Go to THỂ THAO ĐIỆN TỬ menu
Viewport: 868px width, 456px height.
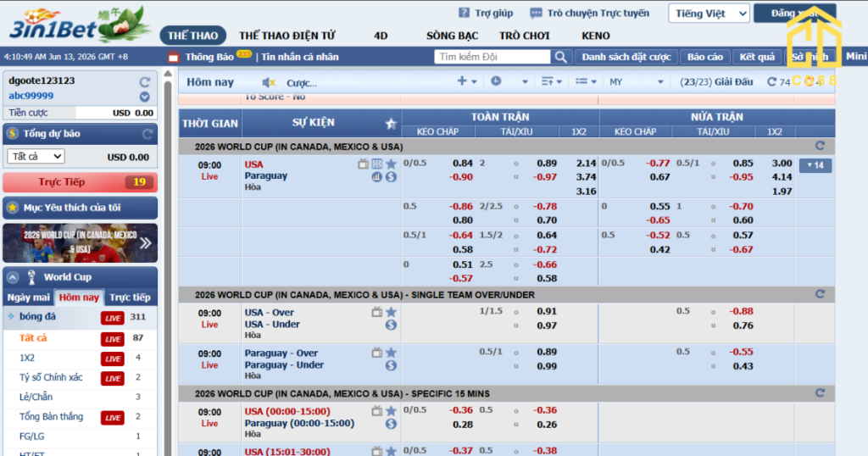287,36
